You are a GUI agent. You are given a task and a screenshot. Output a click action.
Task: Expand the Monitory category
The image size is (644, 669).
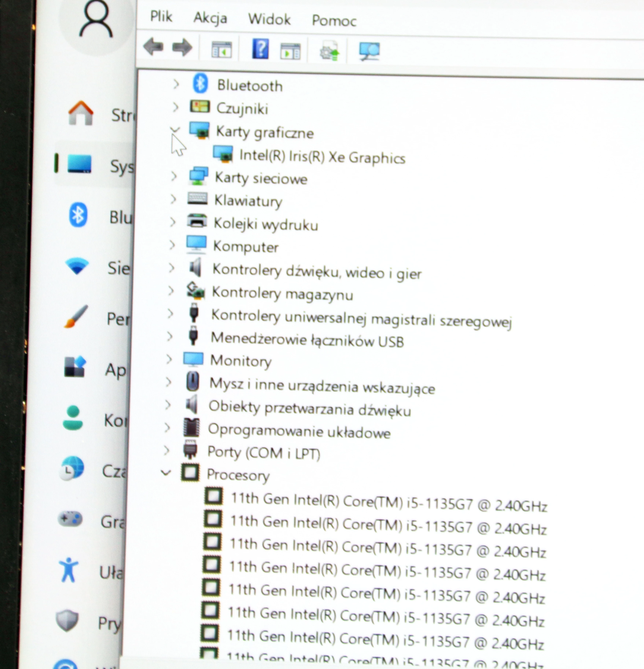tap(169, 359)
